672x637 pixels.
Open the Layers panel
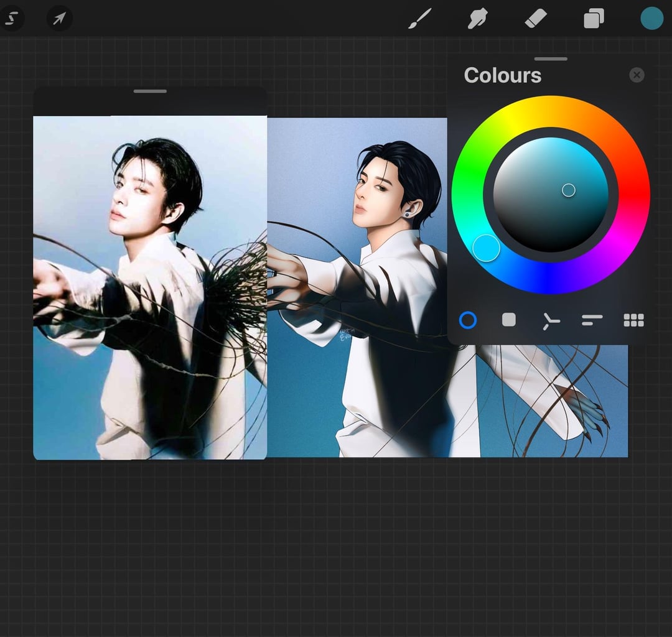(594, 19)
